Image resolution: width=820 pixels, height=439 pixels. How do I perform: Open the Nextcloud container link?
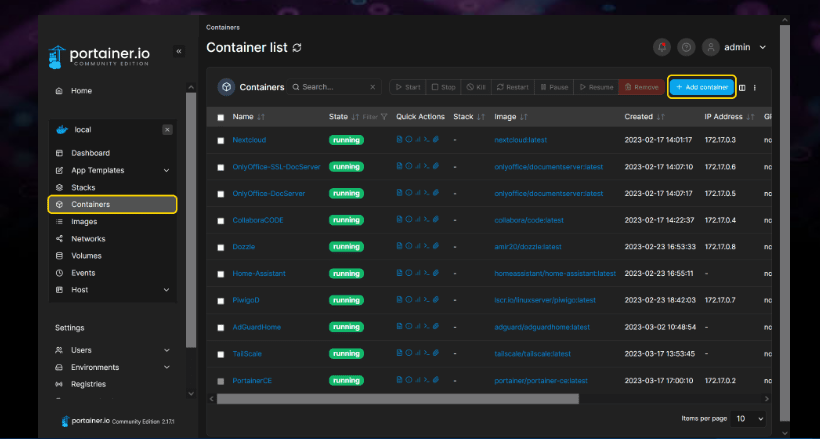click(249, 140)
